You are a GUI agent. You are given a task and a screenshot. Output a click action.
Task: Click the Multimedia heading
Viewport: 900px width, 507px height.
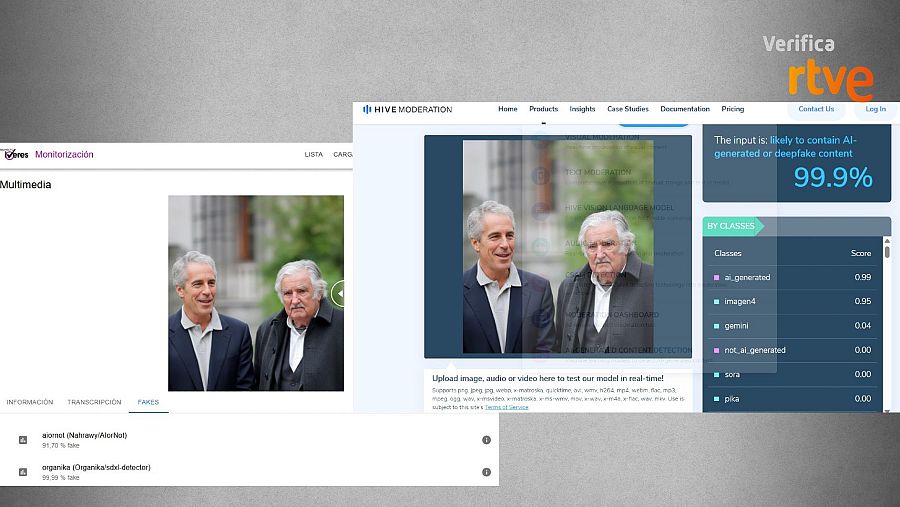click(x=25, y=184)
